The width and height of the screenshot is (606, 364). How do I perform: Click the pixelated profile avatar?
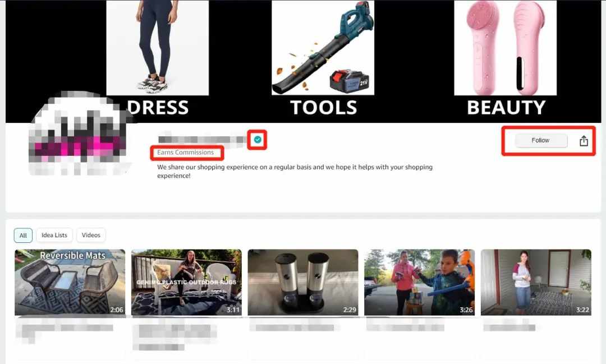click(79, 133)
